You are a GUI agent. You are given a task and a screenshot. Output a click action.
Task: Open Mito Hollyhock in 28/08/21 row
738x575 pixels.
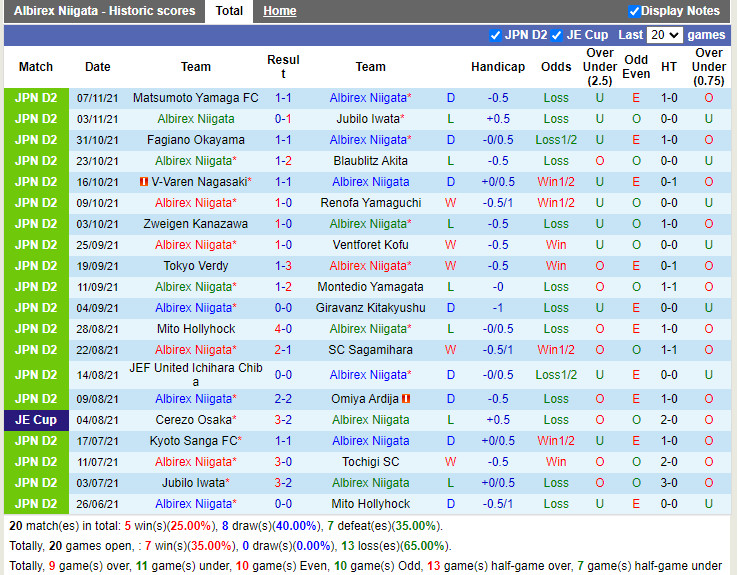pyautogui.click(x=196, y=329)
